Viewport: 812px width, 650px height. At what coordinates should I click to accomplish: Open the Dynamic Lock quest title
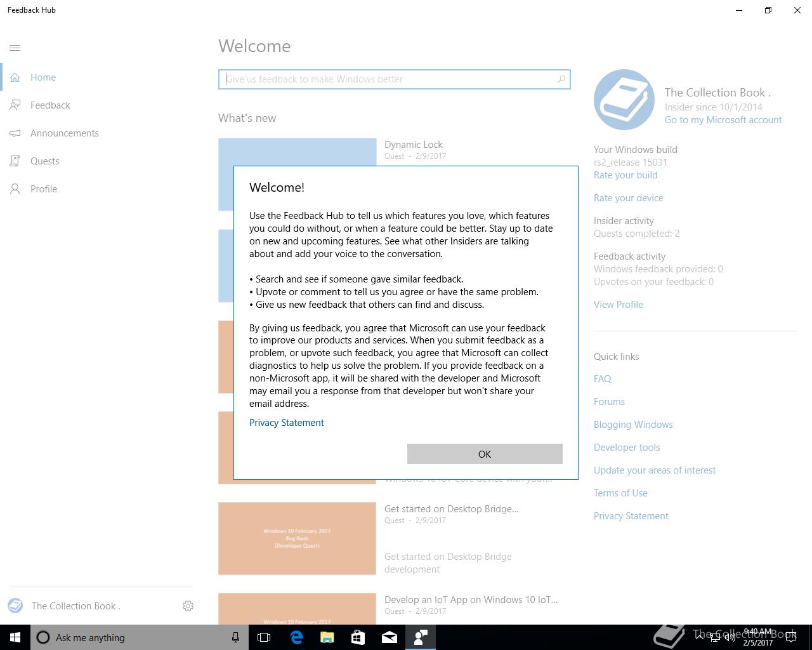click(x=414, y=145)
